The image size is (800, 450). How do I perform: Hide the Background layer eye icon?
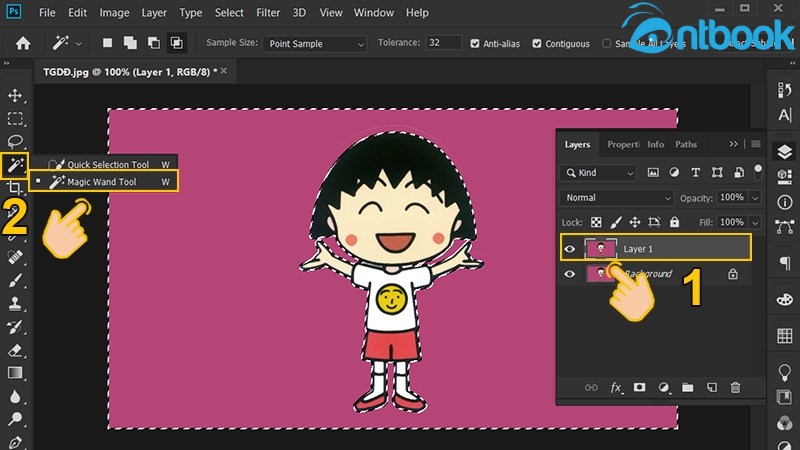point(569,274)
